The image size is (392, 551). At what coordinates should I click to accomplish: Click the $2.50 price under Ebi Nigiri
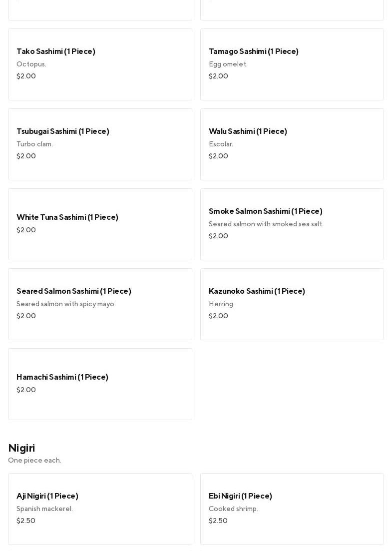[x=218, y=521]
